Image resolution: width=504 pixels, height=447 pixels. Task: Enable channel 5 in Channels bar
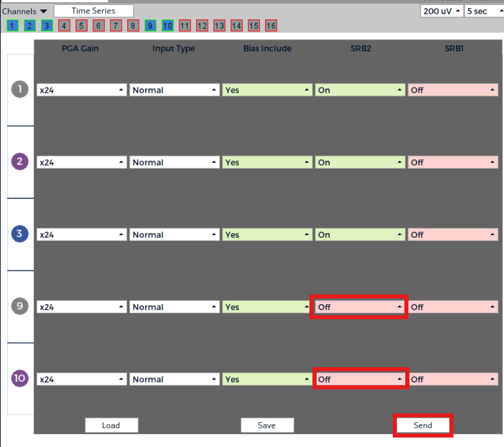(81, 25)
